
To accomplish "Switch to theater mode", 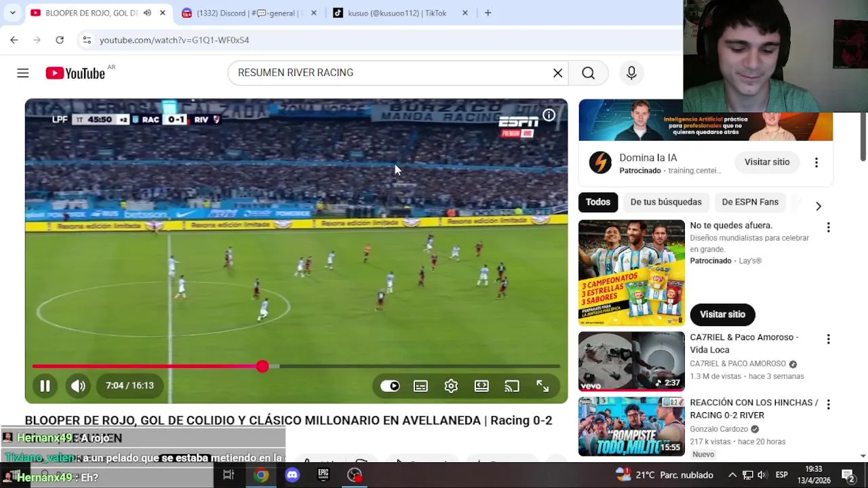I will click(x=481, y=386).
